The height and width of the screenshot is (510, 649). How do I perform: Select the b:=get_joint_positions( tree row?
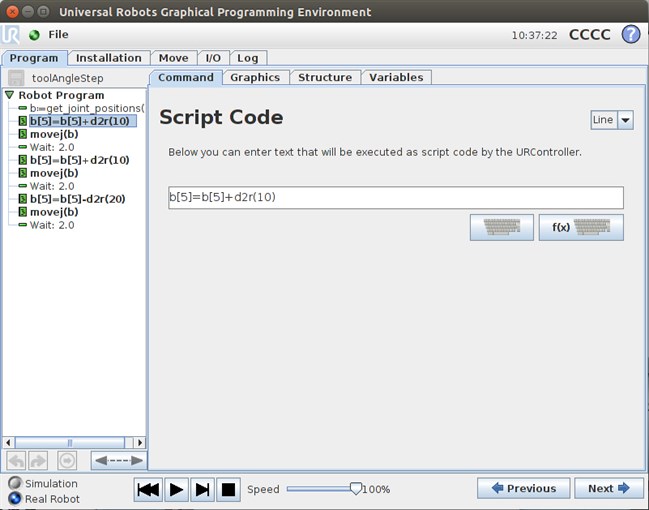point(82,108)
